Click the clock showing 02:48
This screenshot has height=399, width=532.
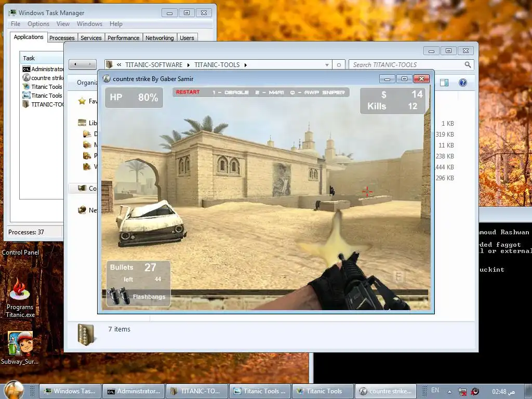point(503,392)
